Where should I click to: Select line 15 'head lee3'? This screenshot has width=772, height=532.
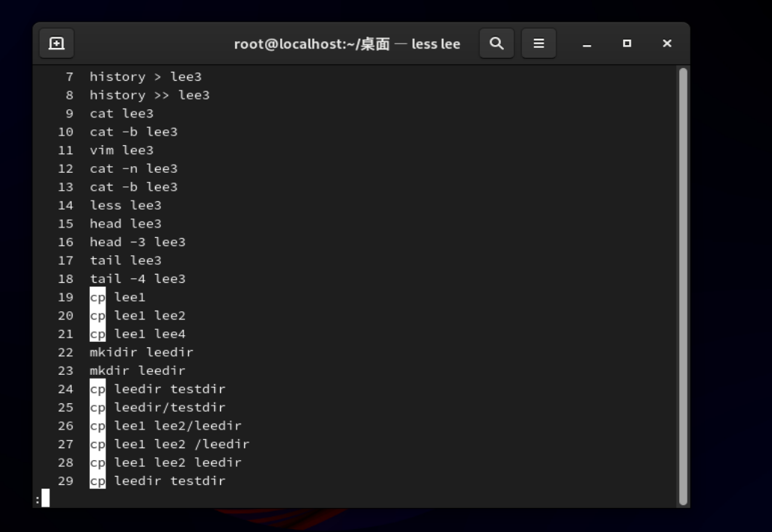[126, 224]
